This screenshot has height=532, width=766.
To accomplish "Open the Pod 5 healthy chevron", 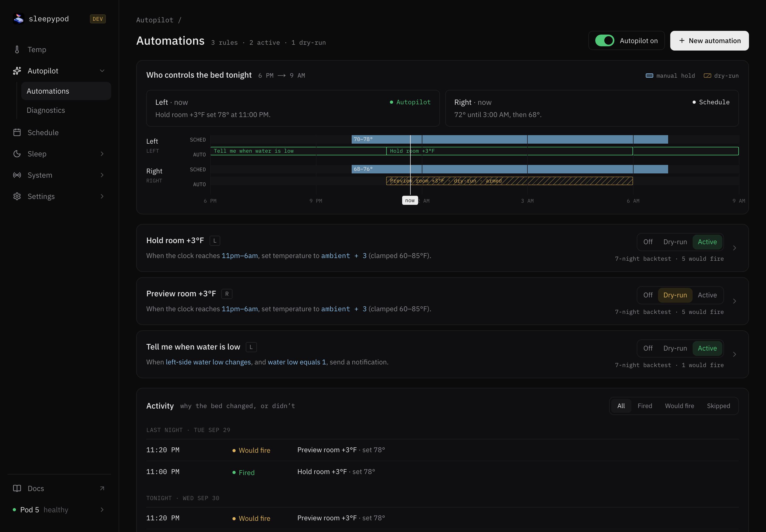I will [x=102, y=510].
